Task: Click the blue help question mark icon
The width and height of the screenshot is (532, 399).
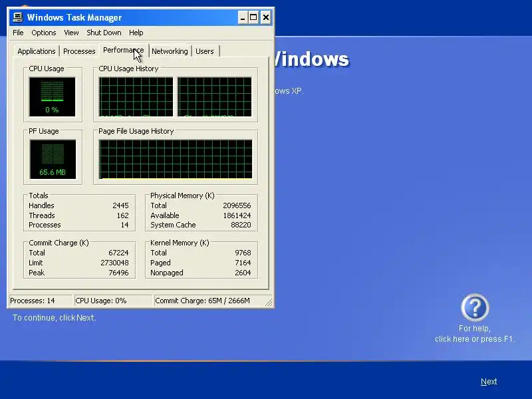Action: (475, 307)
